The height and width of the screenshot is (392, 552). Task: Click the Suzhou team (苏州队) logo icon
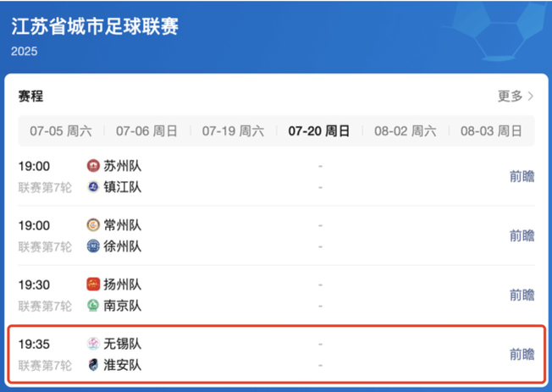(x=93, y=166)
